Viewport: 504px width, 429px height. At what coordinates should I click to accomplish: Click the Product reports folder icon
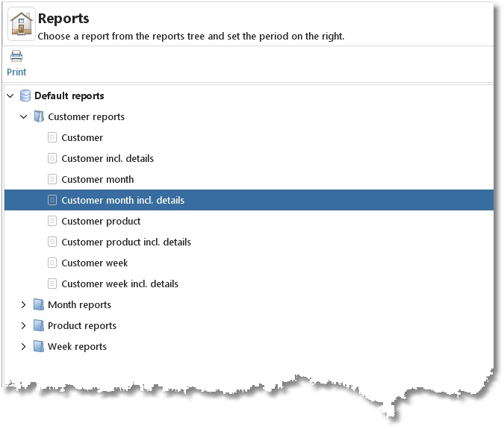[x=39, y=325]
